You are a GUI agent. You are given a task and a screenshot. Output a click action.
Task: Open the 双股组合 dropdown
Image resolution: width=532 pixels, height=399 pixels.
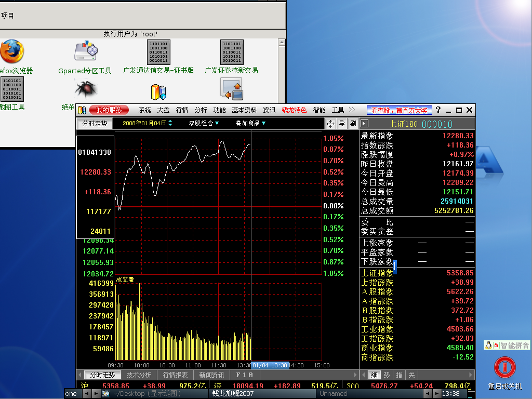[x=204, y=123]
